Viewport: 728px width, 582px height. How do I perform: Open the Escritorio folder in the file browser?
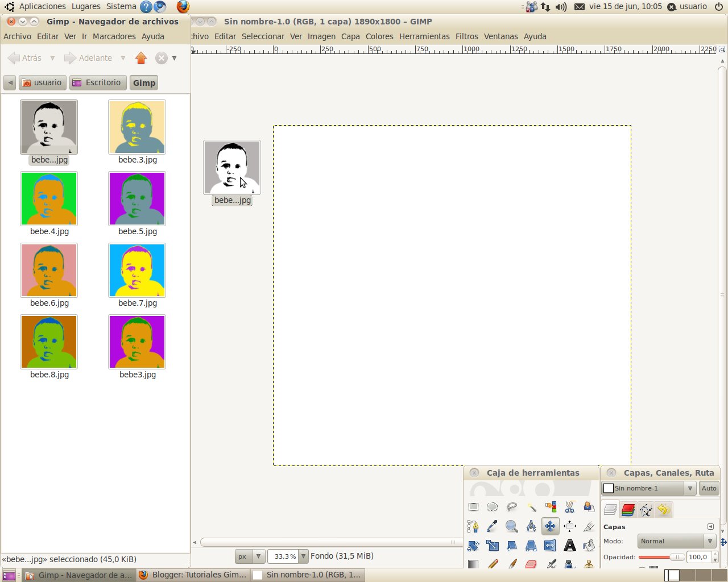97,82
